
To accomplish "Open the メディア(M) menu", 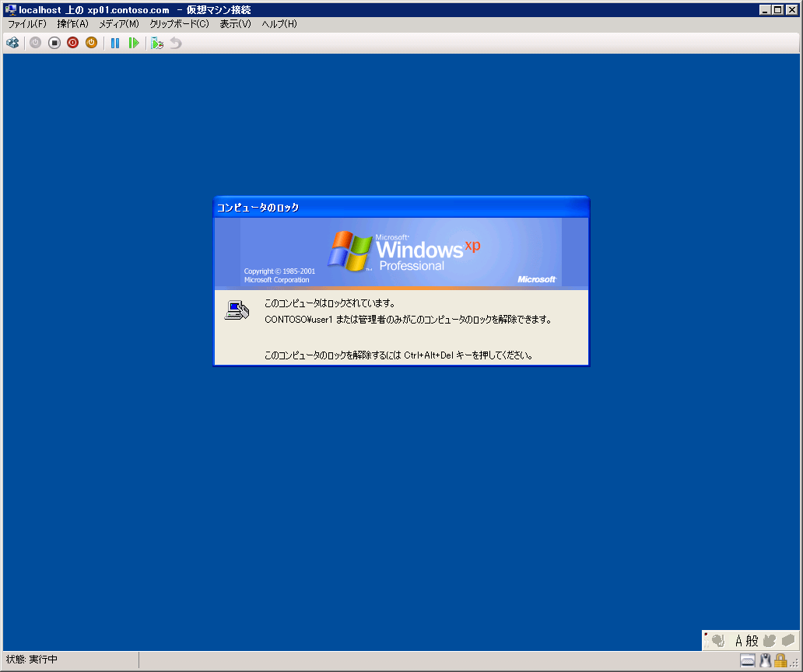I will (x=118, y=24).
